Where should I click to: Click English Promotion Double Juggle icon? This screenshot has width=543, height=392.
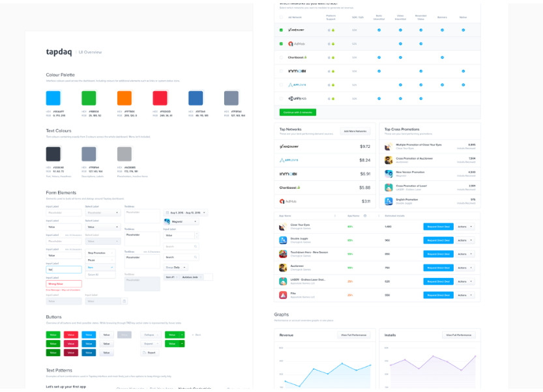(389, 201)
